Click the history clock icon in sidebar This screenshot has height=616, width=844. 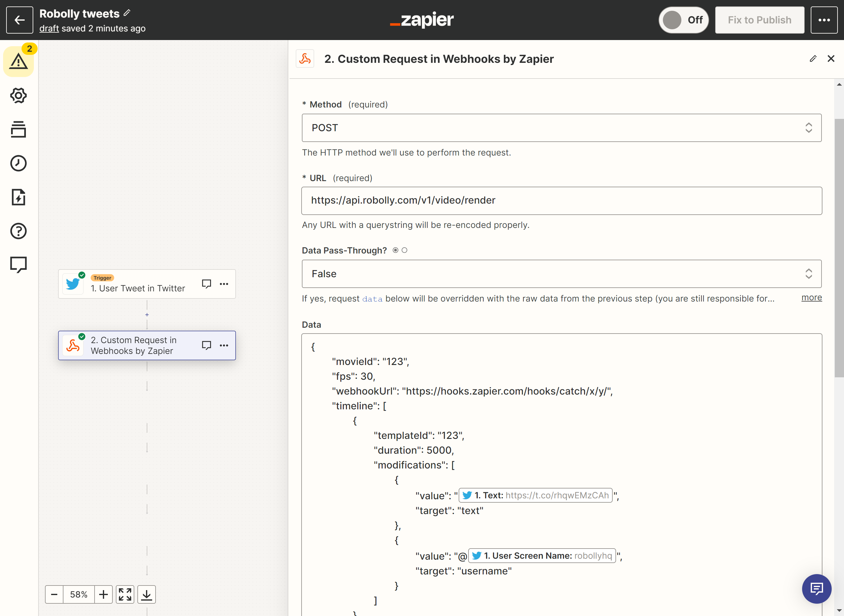pyautogui.click(x=18, y=163)
